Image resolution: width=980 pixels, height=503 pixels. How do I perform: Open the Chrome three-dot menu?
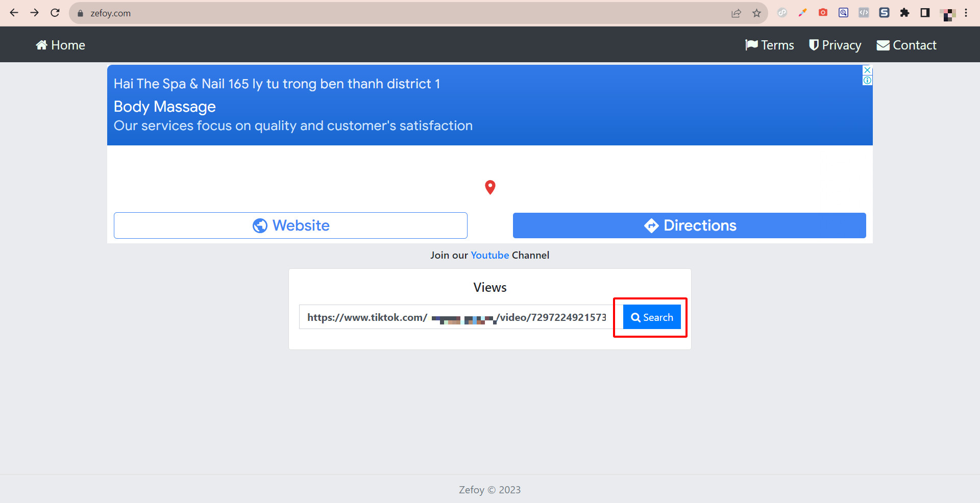click(x=966, y=13)
